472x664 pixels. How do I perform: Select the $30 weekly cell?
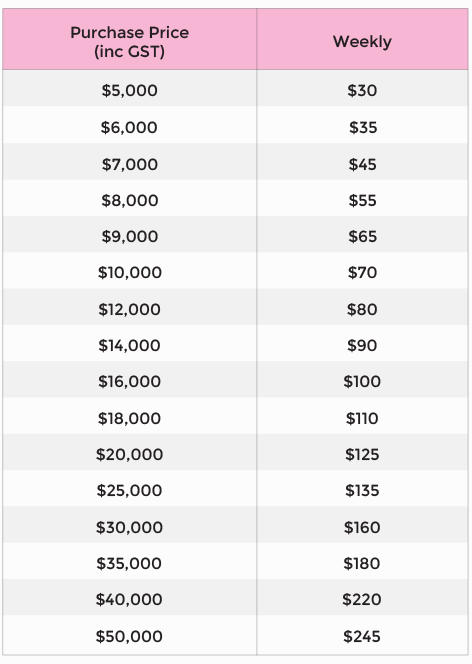click(x=362, y=90)
